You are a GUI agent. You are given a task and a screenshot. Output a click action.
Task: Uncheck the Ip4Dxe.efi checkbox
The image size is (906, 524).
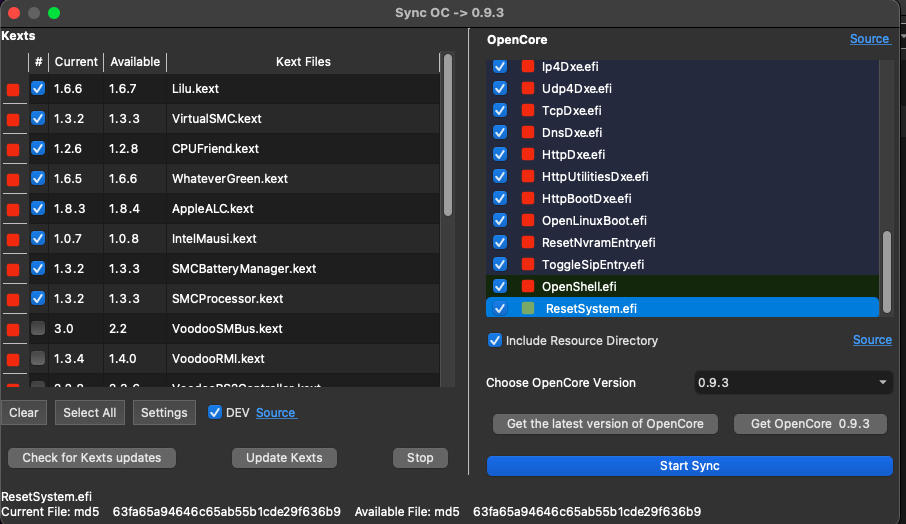pos(500,66)
